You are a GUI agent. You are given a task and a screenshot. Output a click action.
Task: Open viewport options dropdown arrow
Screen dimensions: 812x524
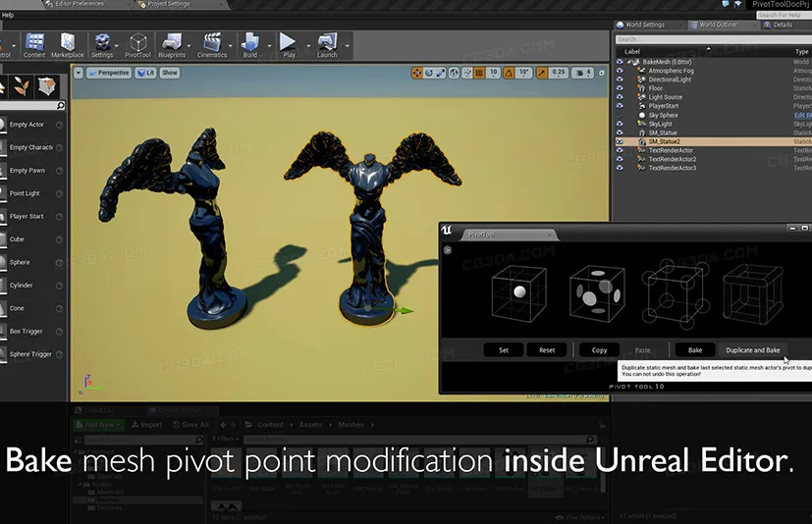(x=79, y=73)
